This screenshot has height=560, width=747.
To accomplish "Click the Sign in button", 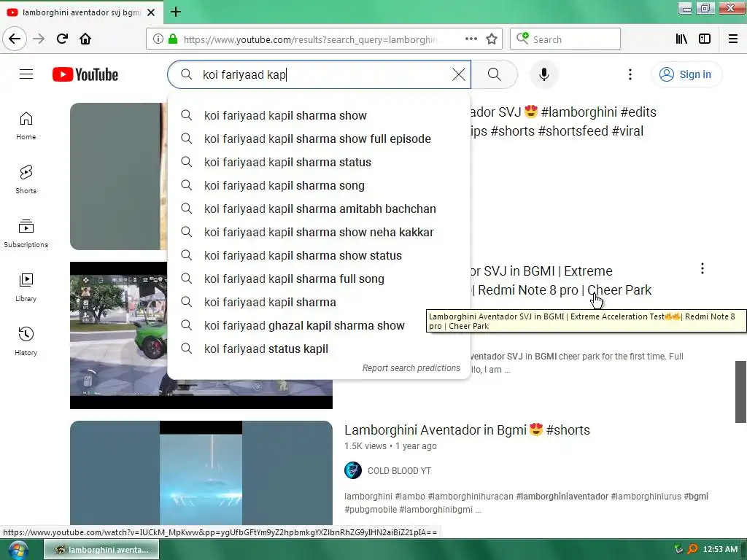I will (x=686, y=74).
